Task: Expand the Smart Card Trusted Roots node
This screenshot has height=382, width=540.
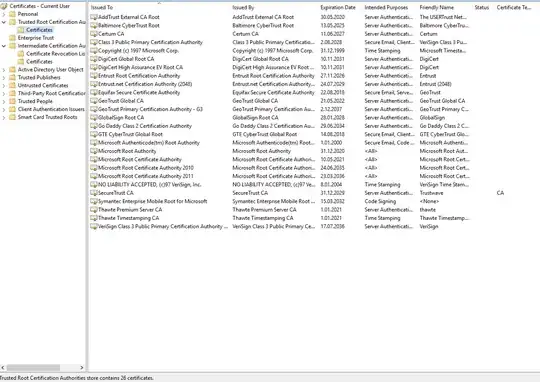Action: [4, 117]
